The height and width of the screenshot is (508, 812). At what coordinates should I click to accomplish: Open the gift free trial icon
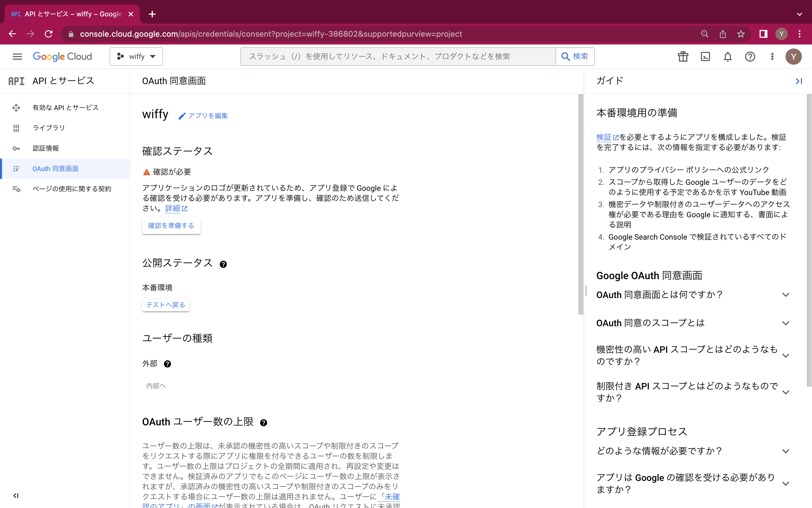tap(683, 56)
